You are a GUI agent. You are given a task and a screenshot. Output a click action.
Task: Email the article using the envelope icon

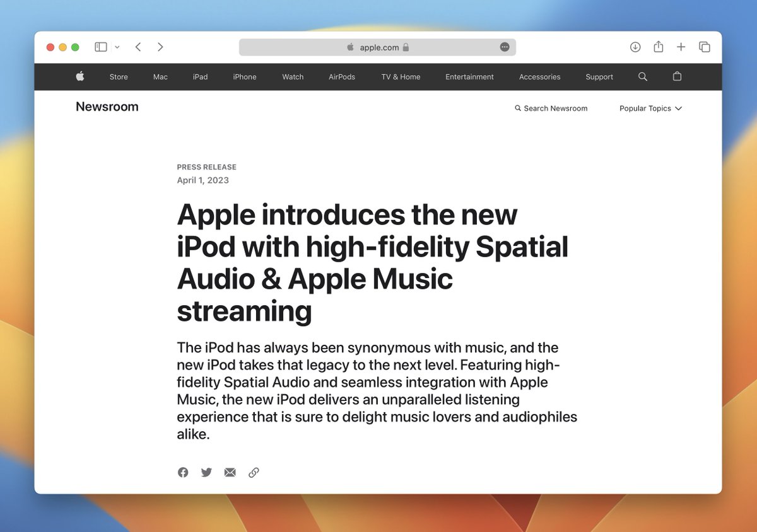click(x=230, y=471)
